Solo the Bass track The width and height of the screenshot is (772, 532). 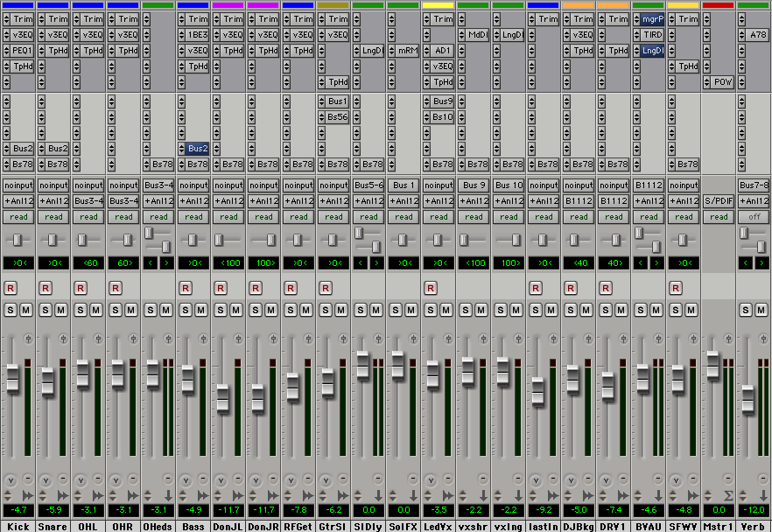(186, 310)
